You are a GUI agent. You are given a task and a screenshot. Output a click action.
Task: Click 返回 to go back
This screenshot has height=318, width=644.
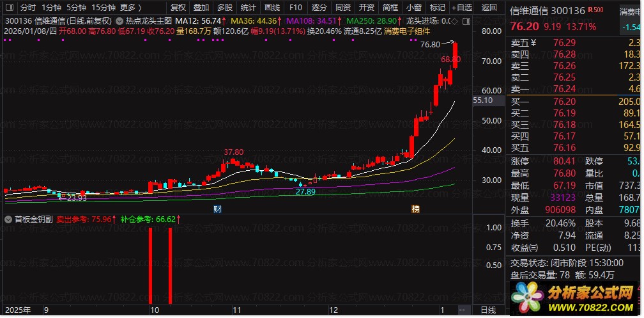[489, 8]
